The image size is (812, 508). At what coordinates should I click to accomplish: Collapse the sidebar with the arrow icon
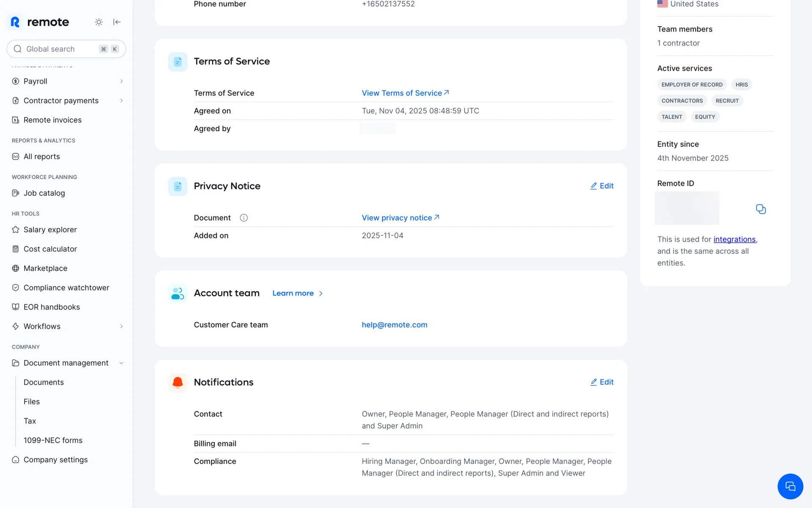[x=117, y=22]
